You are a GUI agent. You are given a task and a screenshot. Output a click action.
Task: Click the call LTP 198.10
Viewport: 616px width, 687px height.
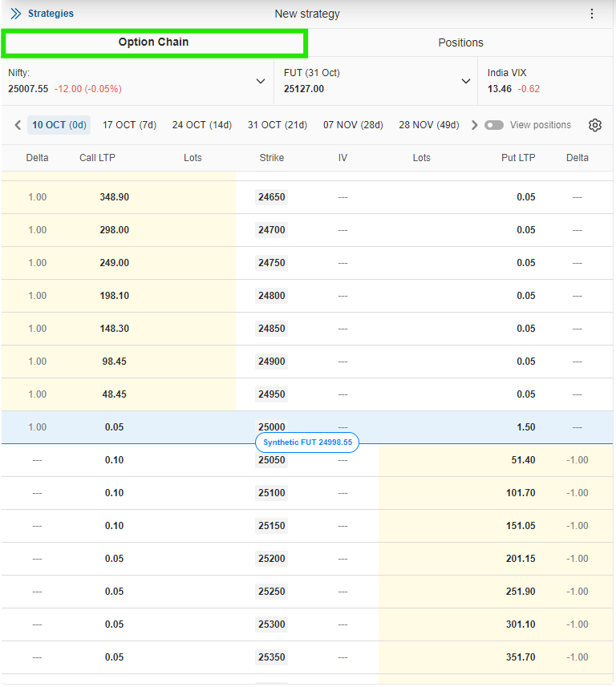click(115, 296)
